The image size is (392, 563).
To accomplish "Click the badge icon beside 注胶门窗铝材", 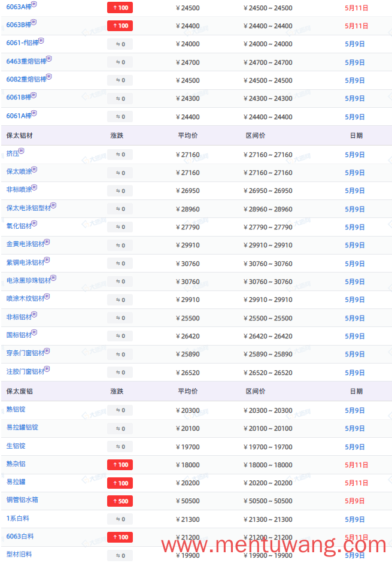I will tap(47, 369).
